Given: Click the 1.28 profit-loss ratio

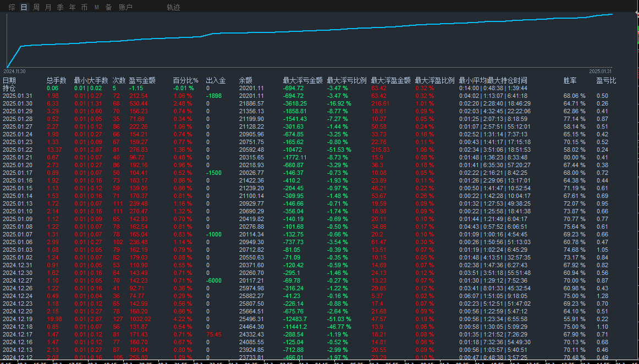Looking at the screenshot, I should point(602,296).
